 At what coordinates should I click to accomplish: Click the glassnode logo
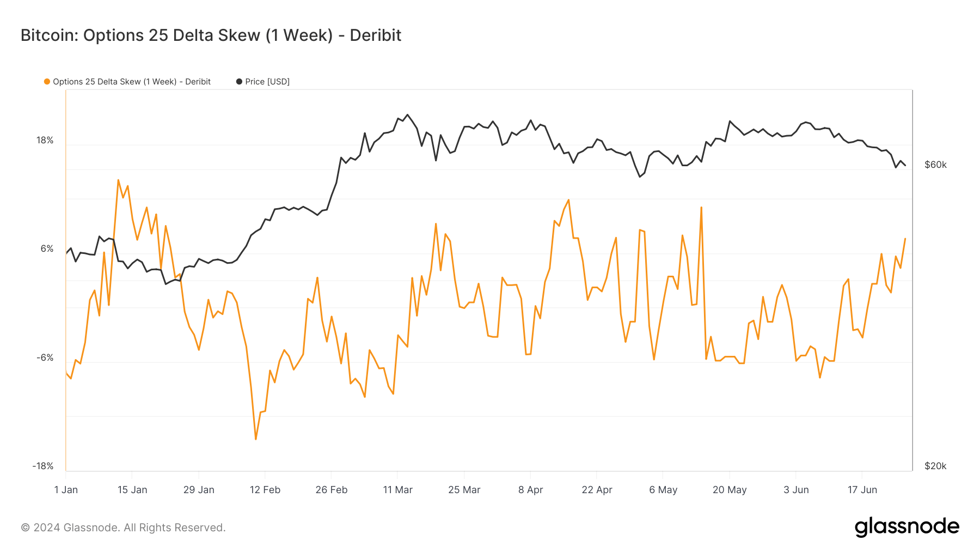(x=906, y=527)
